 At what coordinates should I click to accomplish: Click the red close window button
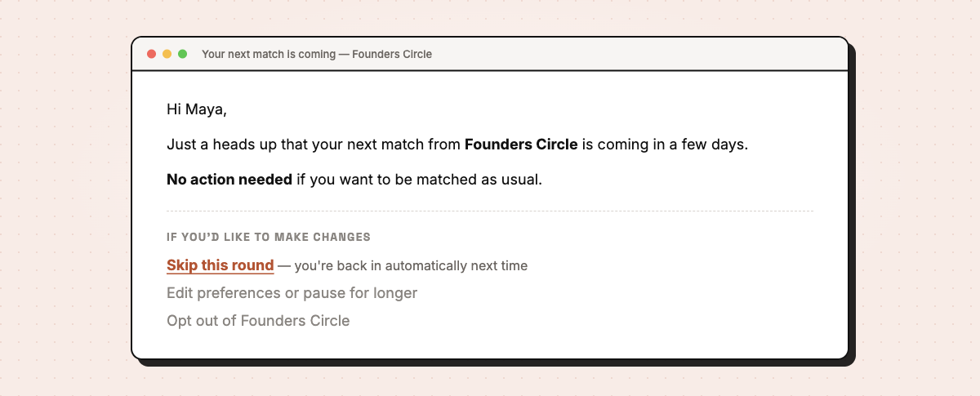tap(151, 54)
